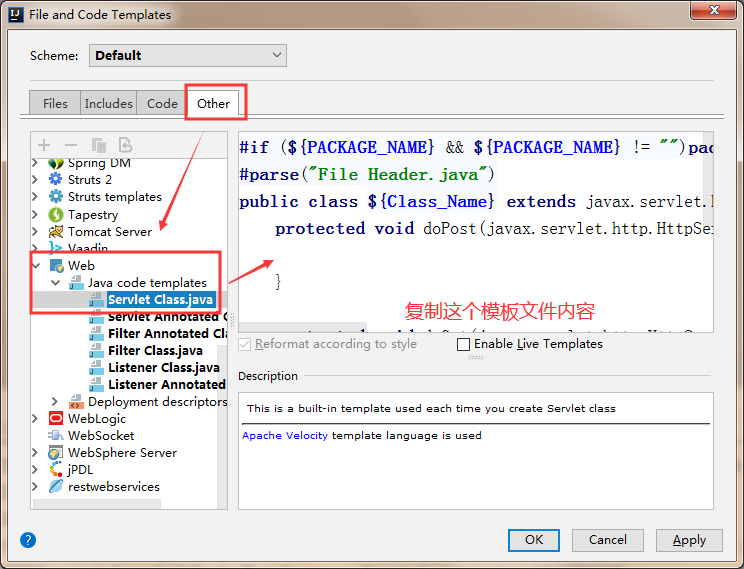Click the WebLogic red icon
This screenshot has height=569, width=744.
(56, 419)
